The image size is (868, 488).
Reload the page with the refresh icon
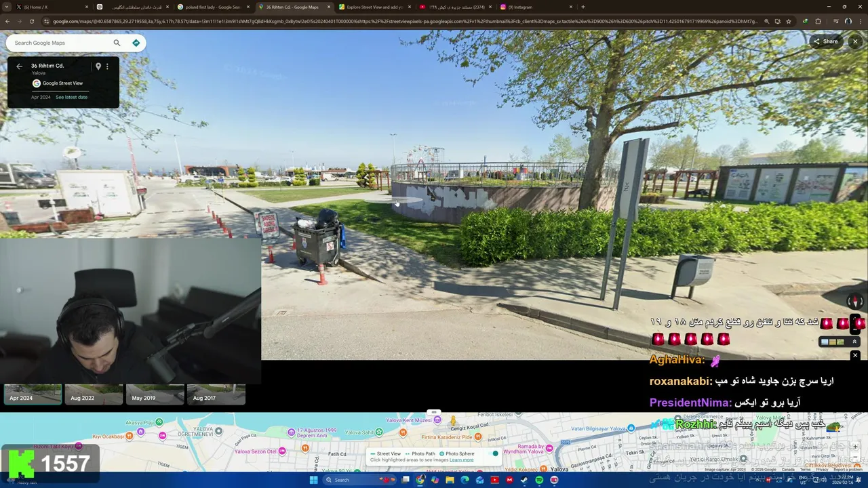[31, 21]
